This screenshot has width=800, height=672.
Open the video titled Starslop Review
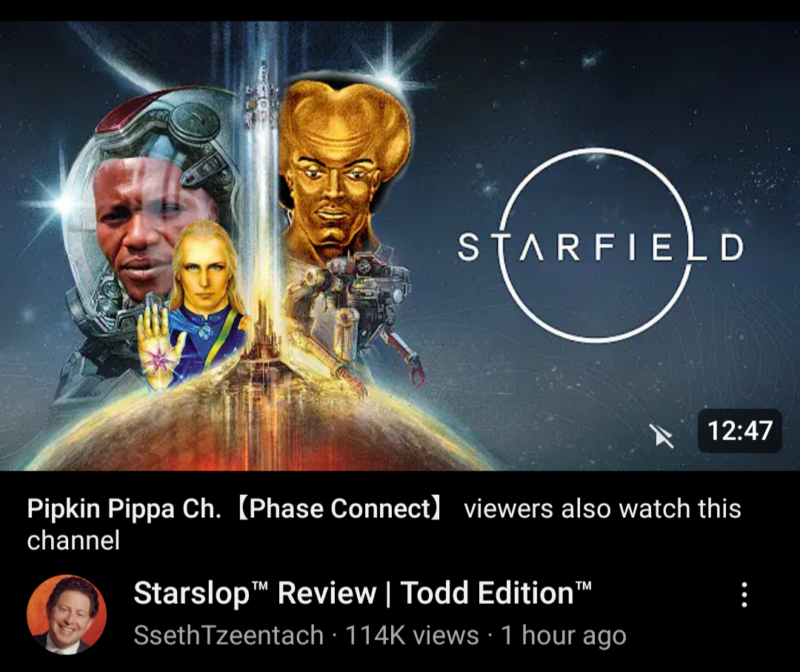(363, 593)
